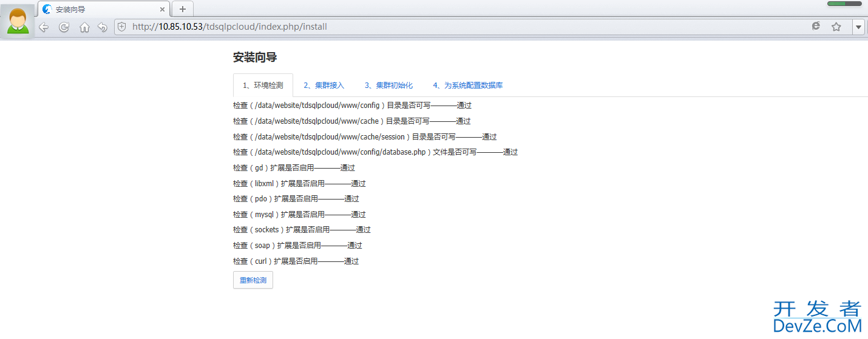Image resolution: width=868 pixels, height=339 pixels.
Task: Select the gd extension check line
Action: coord(294,168)
